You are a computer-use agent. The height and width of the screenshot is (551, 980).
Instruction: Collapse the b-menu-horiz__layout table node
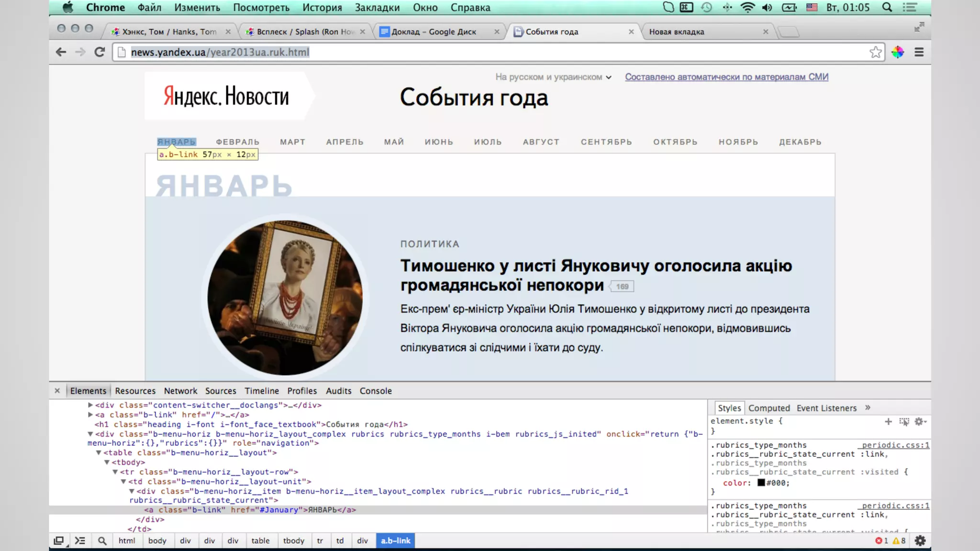tap(99, 452)
